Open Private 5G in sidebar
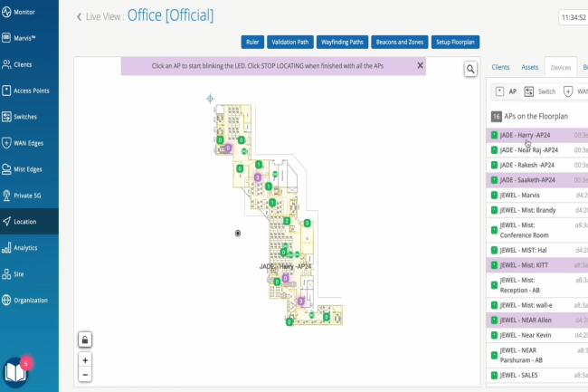588x392 pixels. pyautogui.click(x=29, y=196)
